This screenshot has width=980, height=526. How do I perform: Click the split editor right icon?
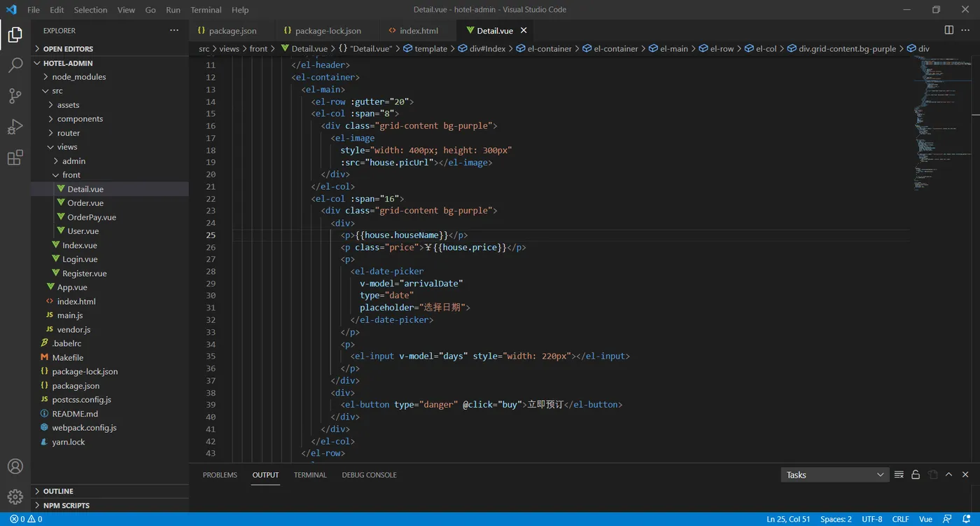948,30
